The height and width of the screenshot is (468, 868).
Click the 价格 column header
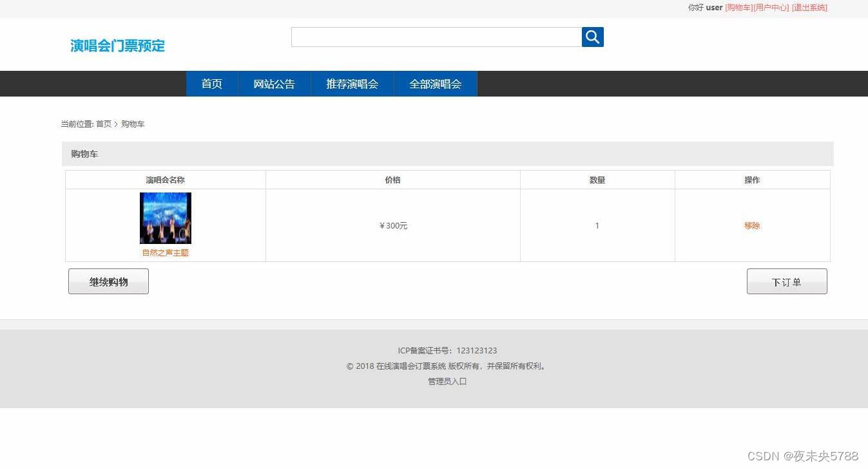click(x=393, y=180)
